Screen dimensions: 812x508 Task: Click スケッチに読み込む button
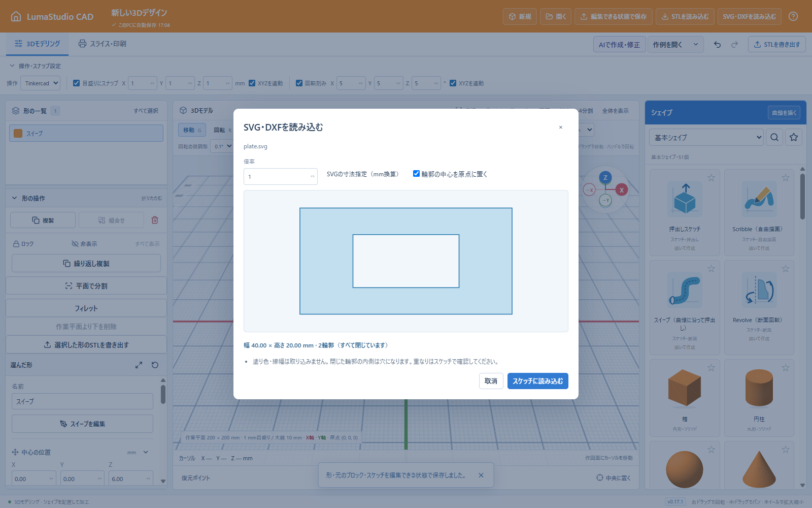click(x=537, y=381)
